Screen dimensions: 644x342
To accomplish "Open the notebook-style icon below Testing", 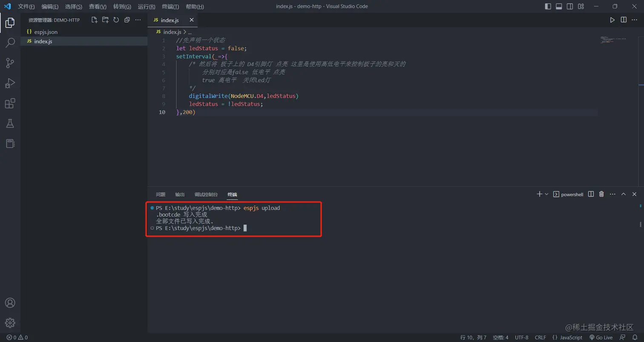I will click(10, 144).
